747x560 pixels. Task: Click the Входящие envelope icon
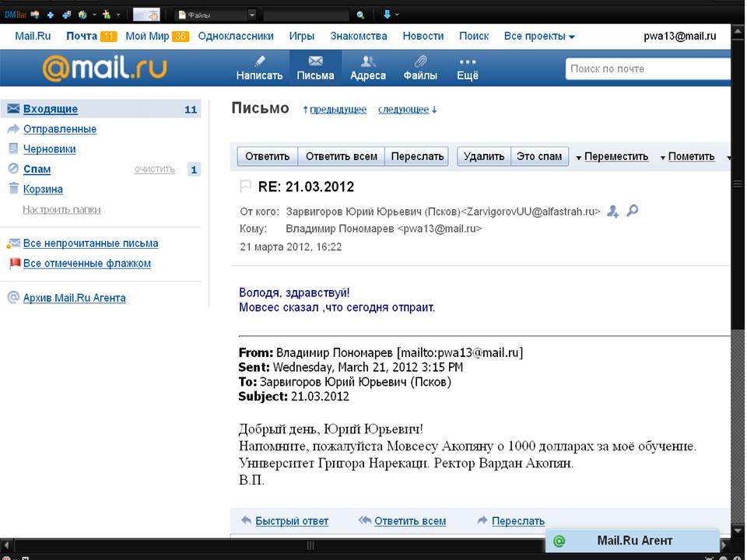click(13, 109)
